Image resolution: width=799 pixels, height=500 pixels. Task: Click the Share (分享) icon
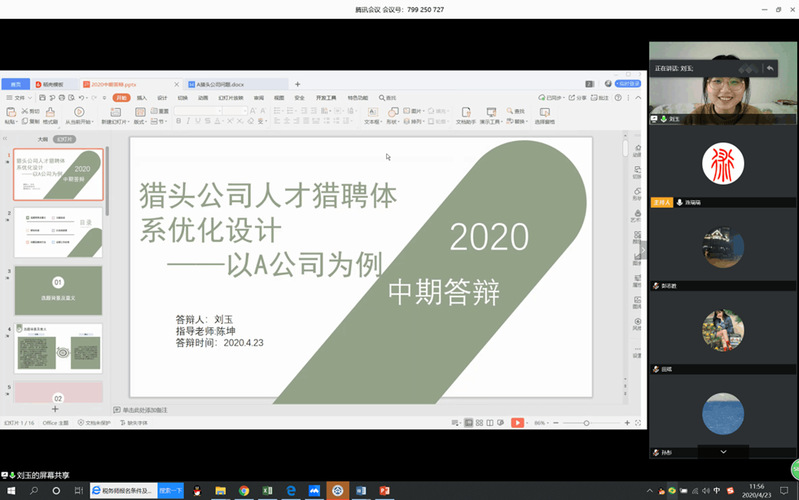579,98
